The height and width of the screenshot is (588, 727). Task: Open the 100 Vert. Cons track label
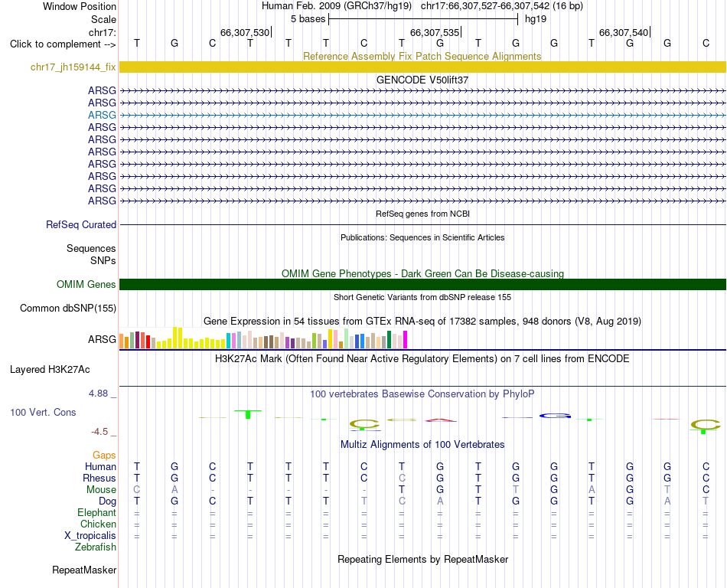coord(43,412)
